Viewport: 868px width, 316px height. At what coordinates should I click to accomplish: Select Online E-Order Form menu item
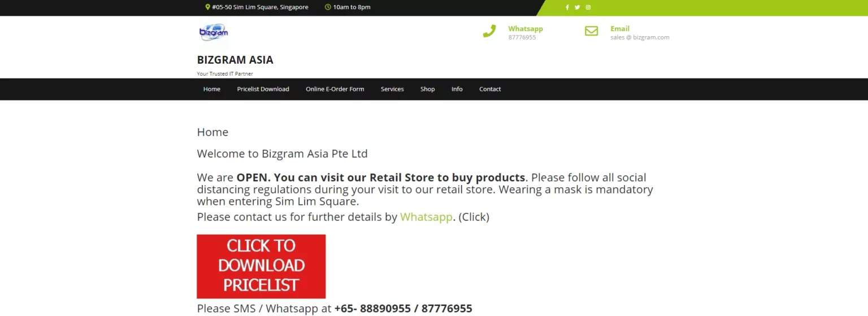[335, 89]
